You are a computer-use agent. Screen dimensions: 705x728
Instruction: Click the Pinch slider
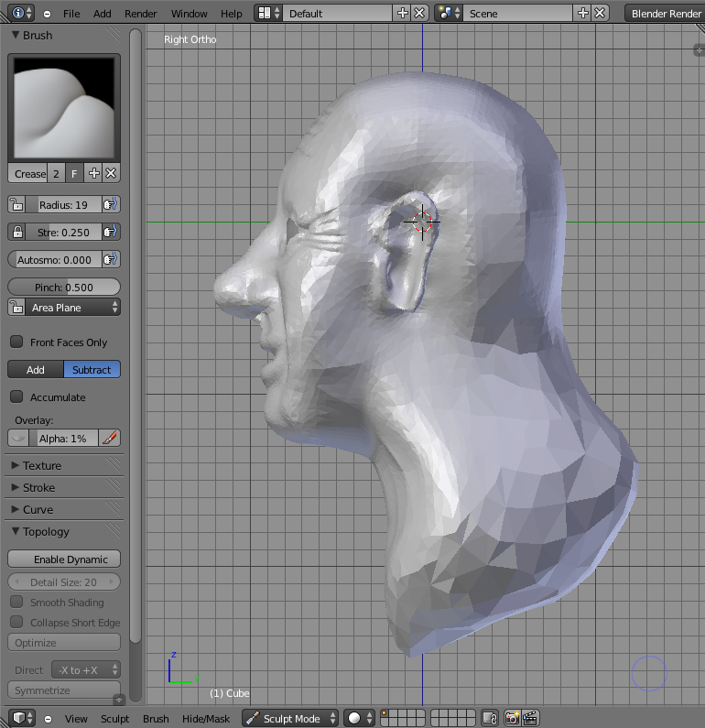(64, 288)
